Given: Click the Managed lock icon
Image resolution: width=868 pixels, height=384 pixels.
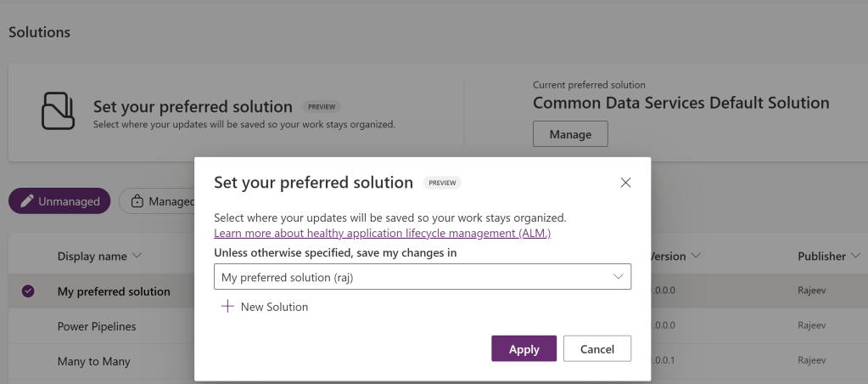Looking at the screenshot, I should (x=137, y=201).
